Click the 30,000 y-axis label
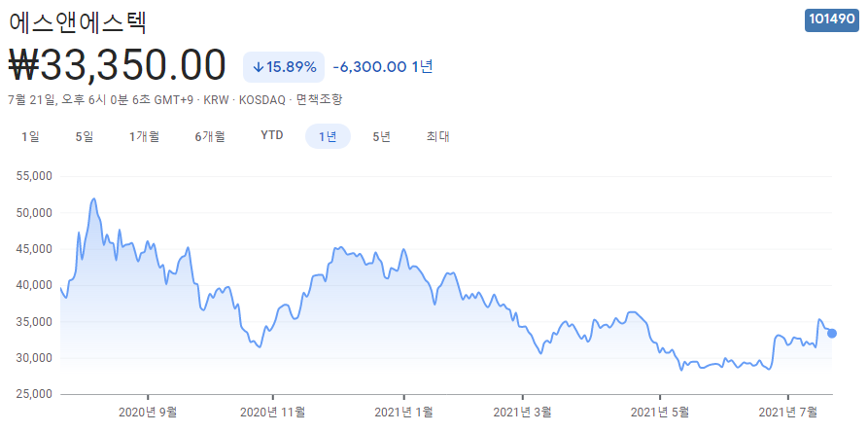The width and height of the screenshot is (868, 432). click(34, 358)
